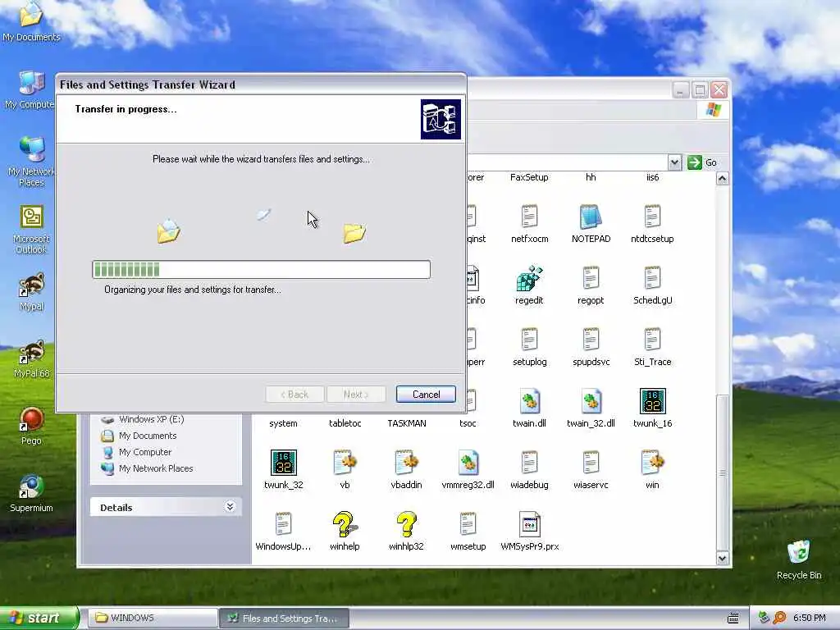Select the system file label

(283, 423)
